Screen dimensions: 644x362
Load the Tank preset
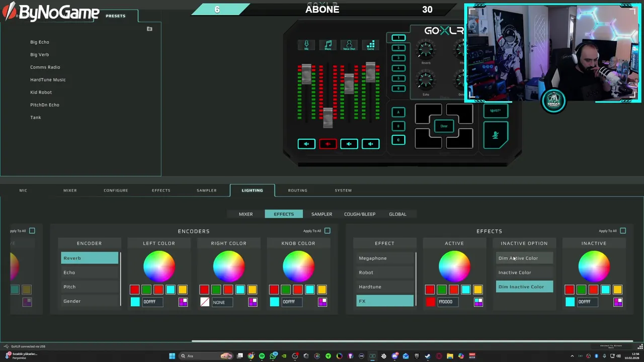[x=36, y=118]
